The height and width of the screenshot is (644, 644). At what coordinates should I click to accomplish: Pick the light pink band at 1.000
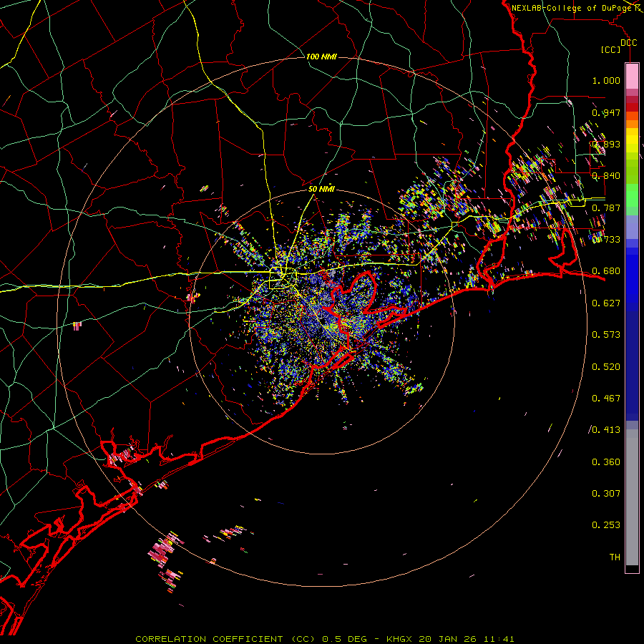point(632,77)
